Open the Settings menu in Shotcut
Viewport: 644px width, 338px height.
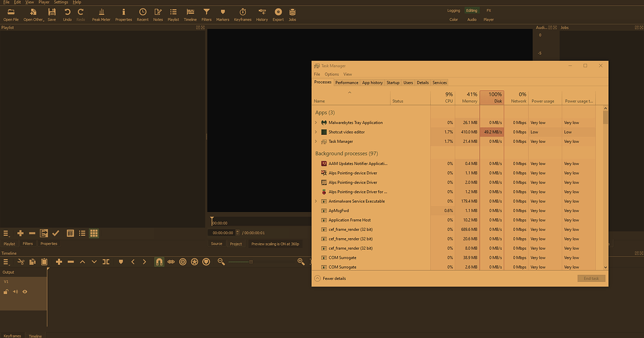(x=61, y=2)
